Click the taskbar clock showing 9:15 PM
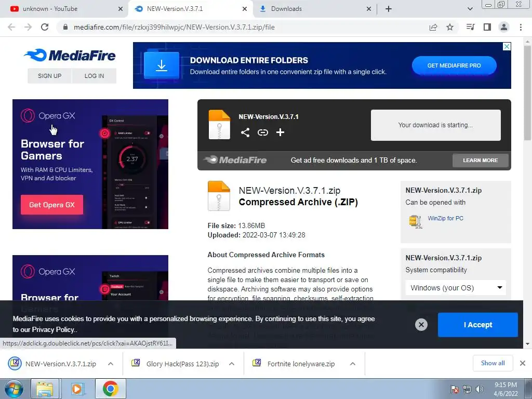Screen dimensions: 532x399 click(x=506, y=389)
